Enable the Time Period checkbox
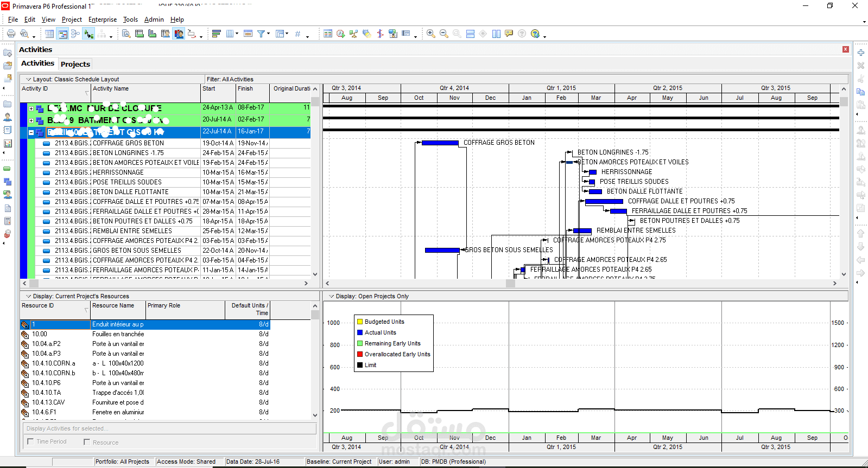The image size is (868, 468). [x=30, y=442]
